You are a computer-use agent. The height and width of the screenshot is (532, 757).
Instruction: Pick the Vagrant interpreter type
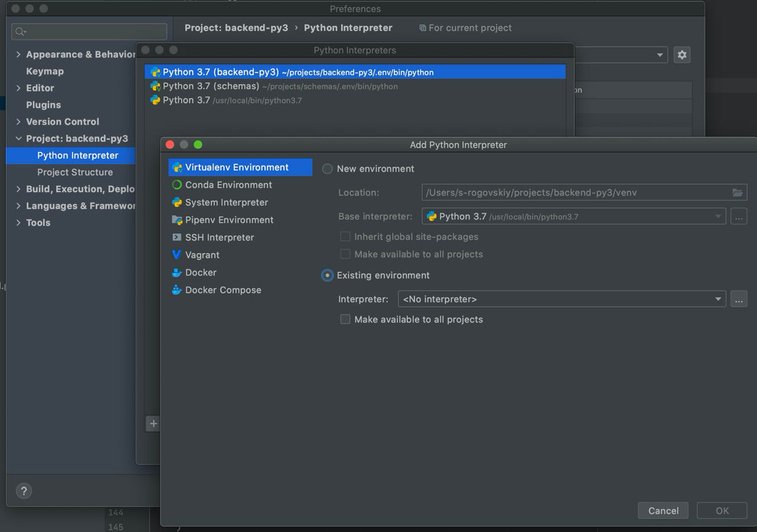(202, 255)
